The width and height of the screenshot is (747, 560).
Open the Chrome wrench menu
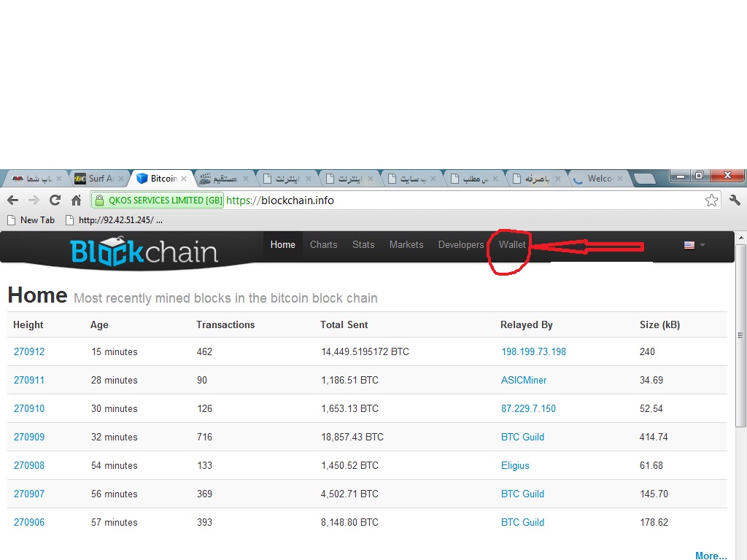(x=735, y=200)
